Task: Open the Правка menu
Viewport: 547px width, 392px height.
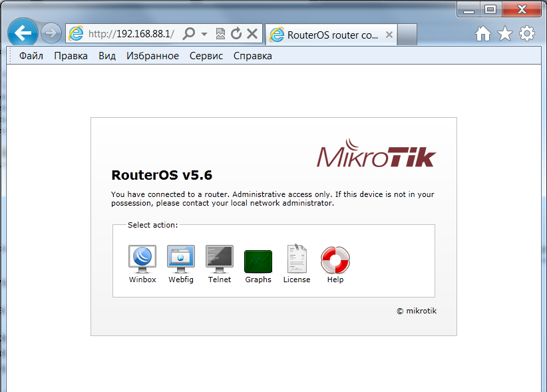Action: 71,56
